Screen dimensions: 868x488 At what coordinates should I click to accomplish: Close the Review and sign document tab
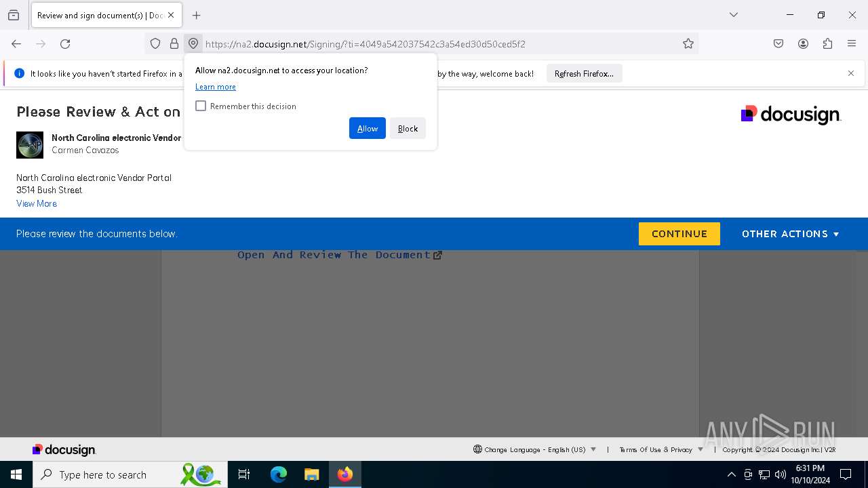[x=171, y=15]
